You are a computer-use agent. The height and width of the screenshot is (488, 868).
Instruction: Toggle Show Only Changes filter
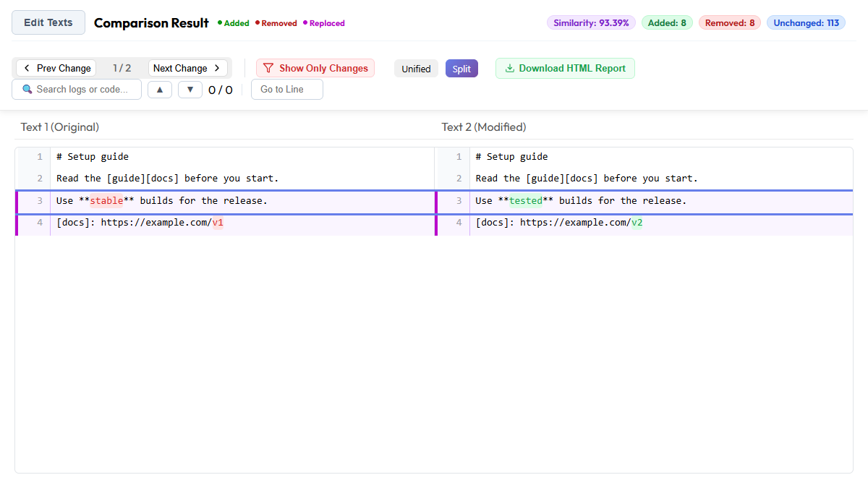[x=315, y=68]
